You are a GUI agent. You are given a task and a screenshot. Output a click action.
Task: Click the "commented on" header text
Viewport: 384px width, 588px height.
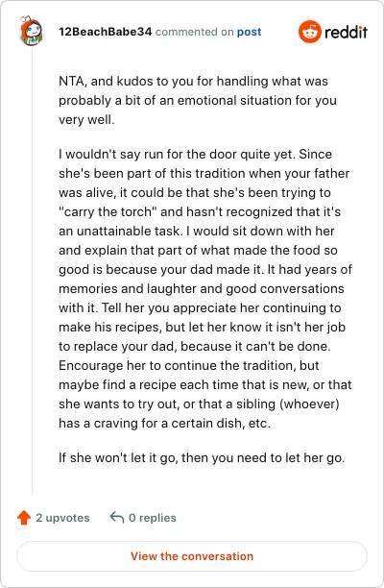(x=195, y=32)
